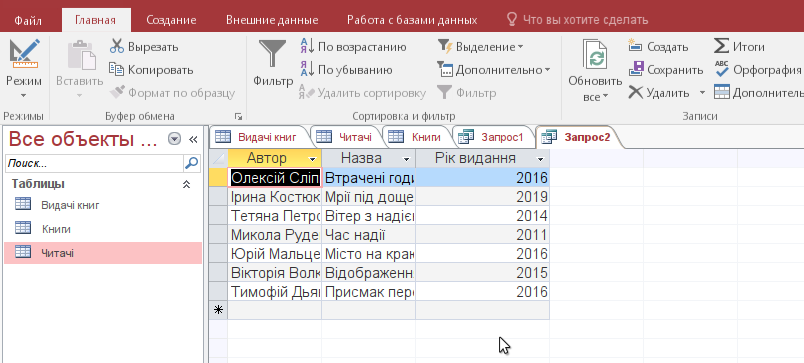Open the Файл tab
The height and width of the screenshot is (363, 804).
coord(28,21)
